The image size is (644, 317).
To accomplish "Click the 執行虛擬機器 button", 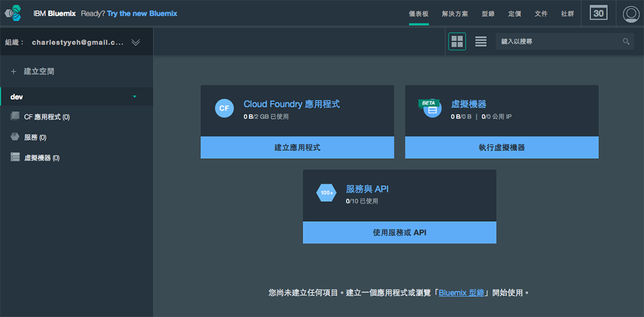I will (502, 148).
